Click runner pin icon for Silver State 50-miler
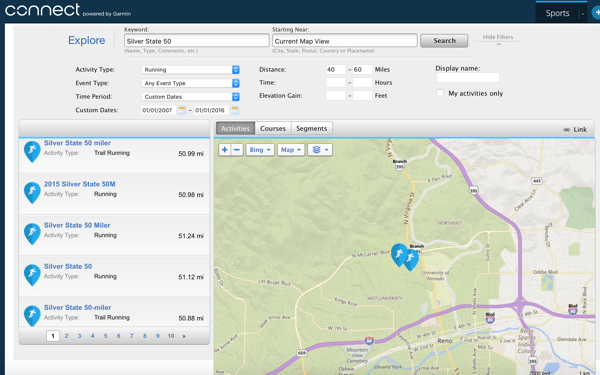600x375 pixels. tap(32, 316)
